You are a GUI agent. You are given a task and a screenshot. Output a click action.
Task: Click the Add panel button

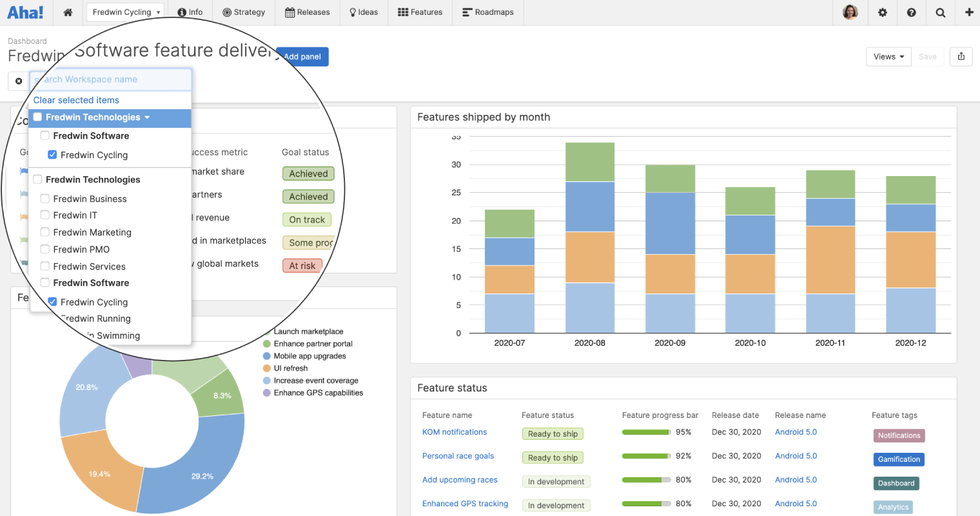[x=302, y=57]
